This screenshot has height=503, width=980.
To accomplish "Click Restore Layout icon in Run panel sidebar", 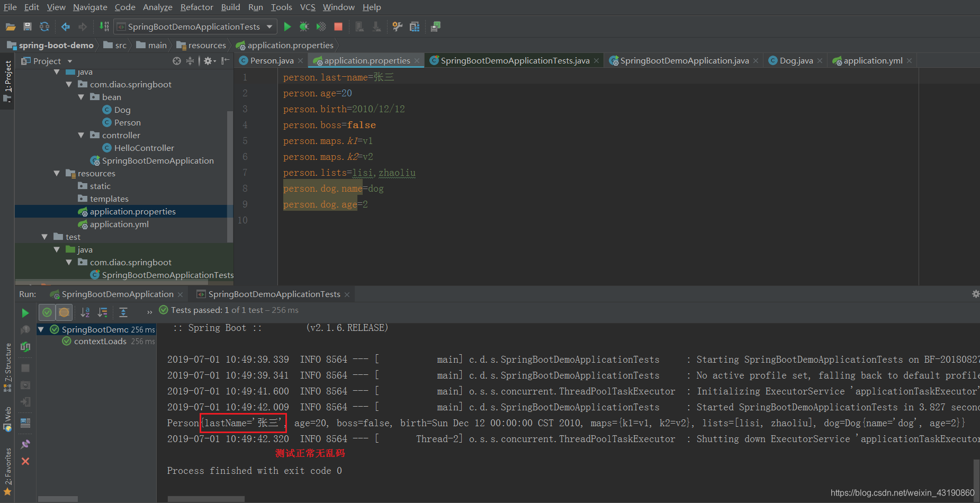I will [x=25, y=423].
